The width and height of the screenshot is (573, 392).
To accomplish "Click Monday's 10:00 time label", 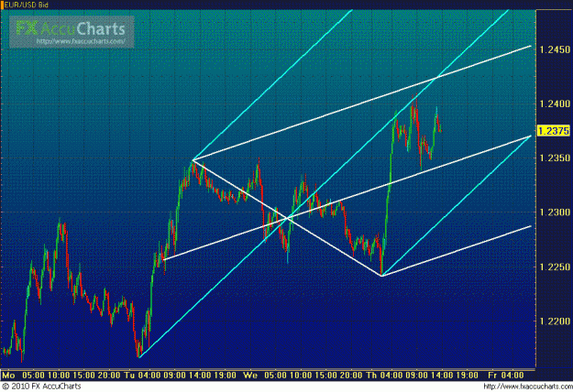I will pyautogui.click(x=59, y=376).
